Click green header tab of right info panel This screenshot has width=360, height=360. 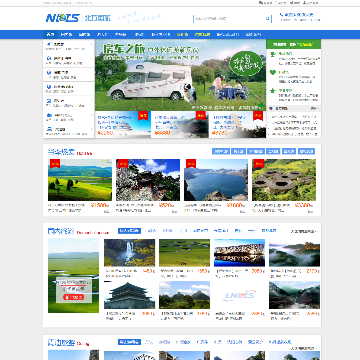(x=294, y=44)
